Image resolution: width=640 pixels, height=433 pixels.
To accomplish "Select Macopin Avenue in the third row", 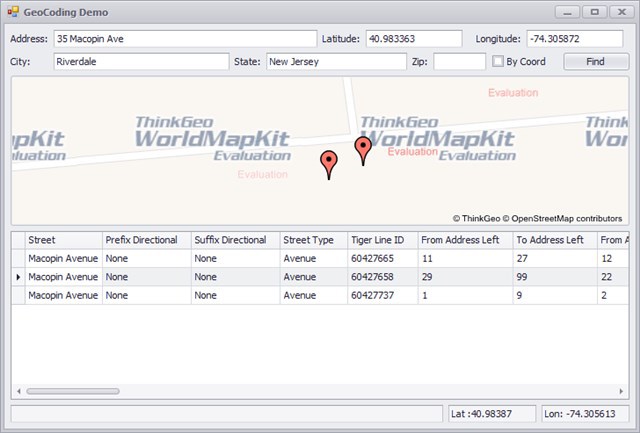I will click(64, 295).
